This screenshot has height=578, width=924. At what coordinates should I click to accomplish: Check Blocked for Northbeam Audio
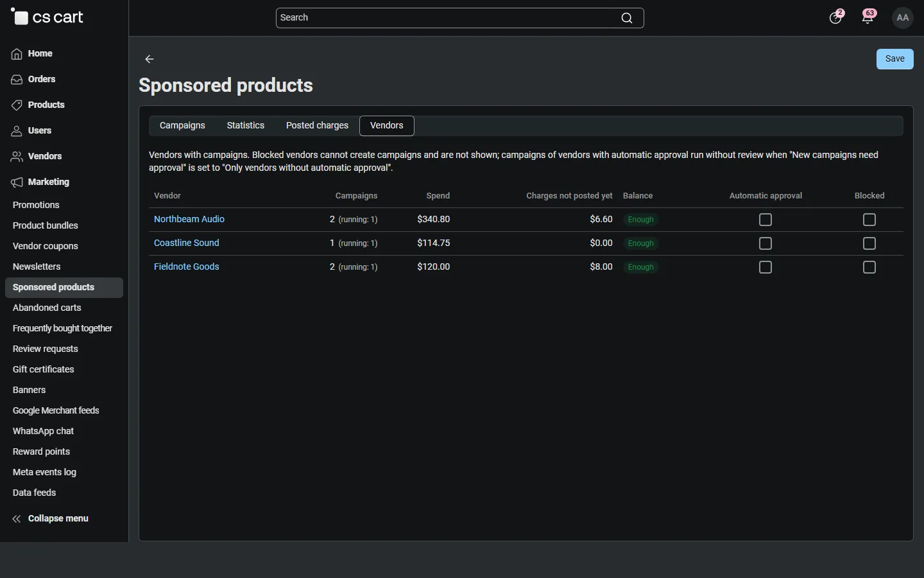click(870, 220)
